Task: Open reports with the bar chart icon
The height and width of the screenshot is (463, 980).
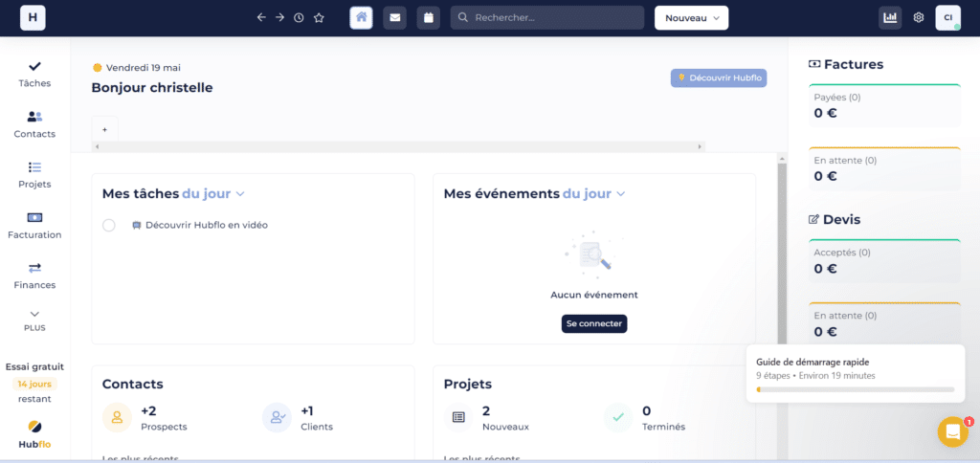Action: [890, 17]
